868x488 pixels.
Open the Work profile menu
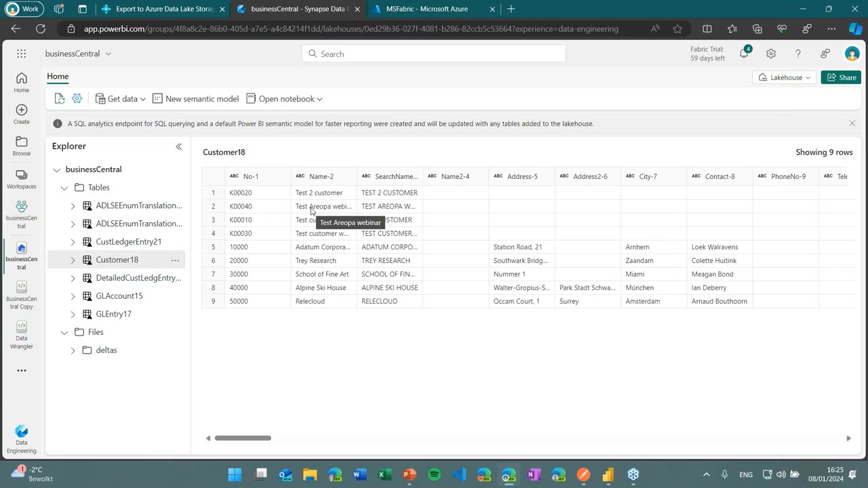click(x=23, y=9)
